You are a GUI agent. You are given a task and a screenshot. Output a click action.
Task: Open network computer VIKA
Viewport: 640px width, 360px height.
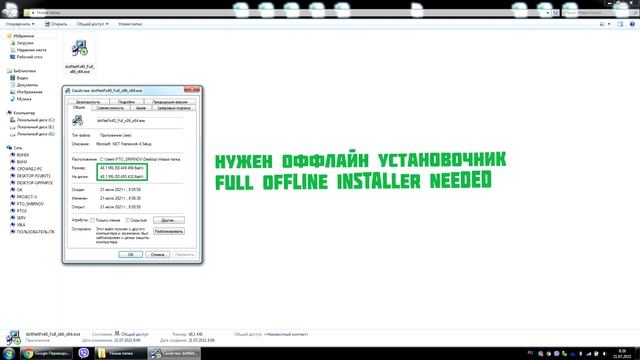coord(21,224)
